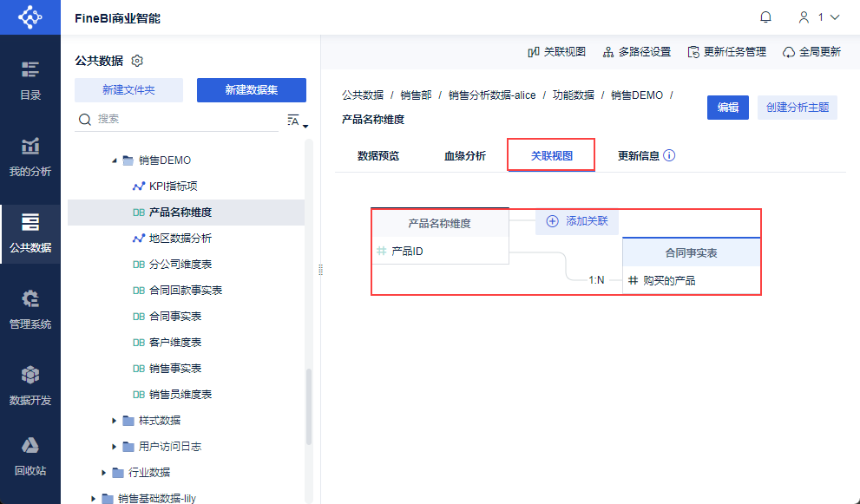The width and height of the screenshot is (860, 504).
Task: Open the 回收站 recycle bin
Action: [30, 456]
